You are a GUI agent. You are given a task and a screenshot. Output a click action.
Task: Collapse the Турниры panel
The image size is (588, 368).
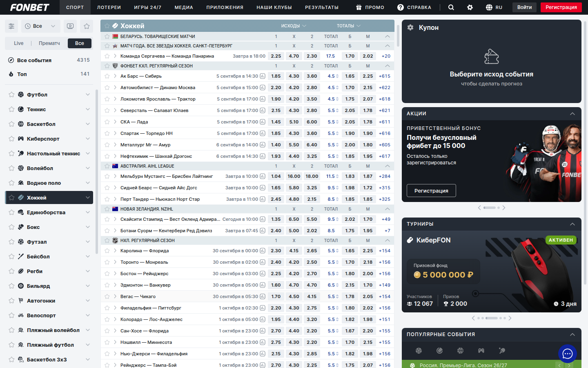572,224
